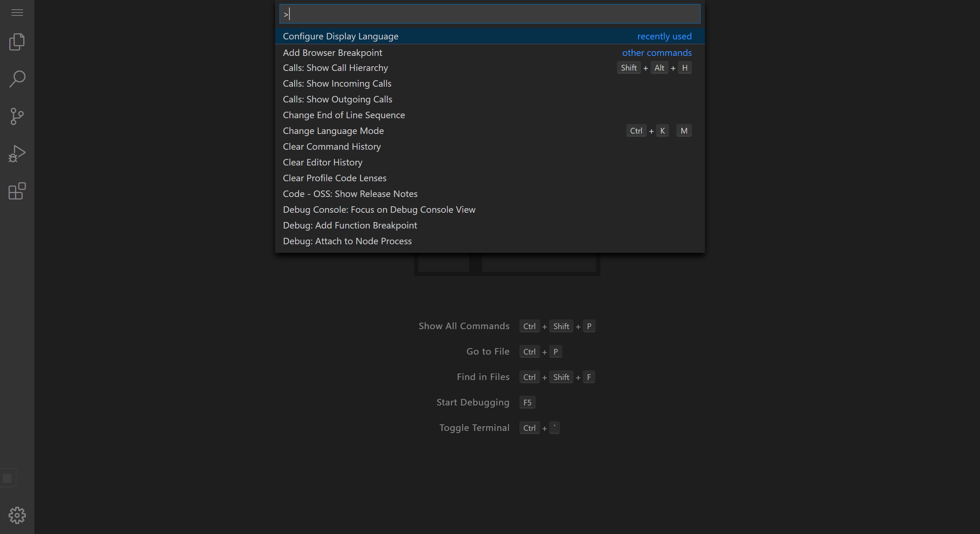Run Clear Command History
980x534 pixels.
point(331,146)
